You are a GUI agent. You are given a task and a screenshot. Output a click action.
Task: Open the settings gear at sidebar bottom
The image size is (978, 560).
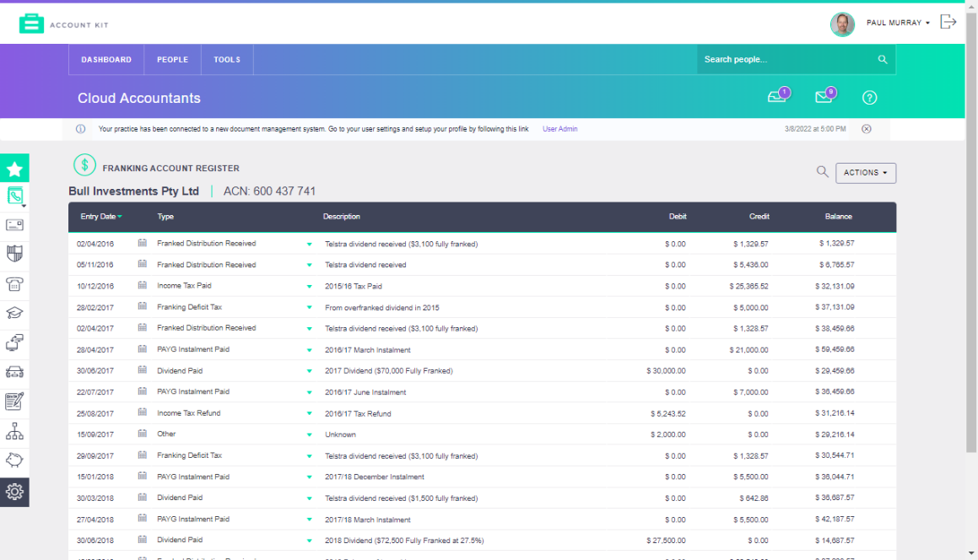tap(14, 492)
